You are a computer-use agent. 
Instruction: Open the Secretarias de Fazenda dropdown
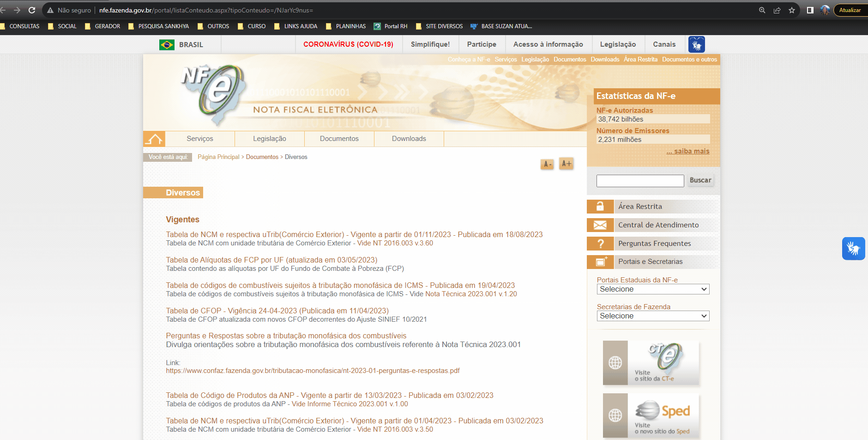click(653, 316)
